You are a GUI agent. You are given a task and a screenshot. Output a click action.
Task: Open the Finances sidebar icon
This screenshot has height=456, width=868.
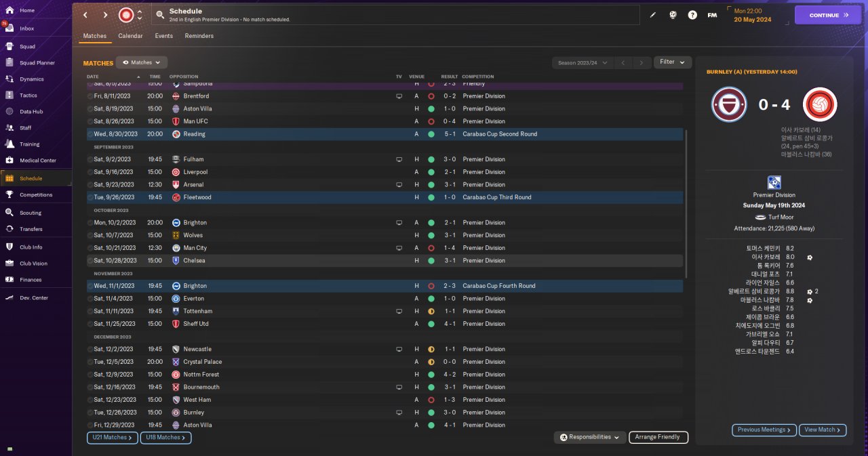coord(9,279)
